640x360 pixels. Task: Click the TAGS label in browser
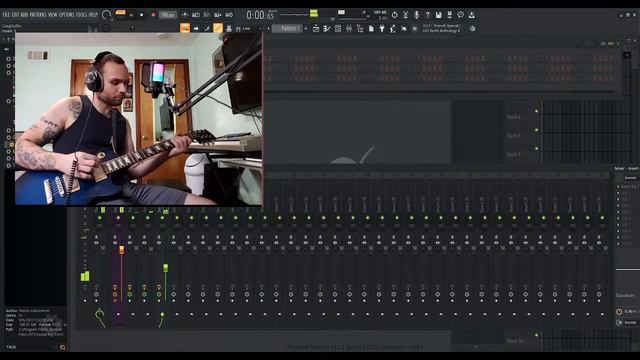11,347
